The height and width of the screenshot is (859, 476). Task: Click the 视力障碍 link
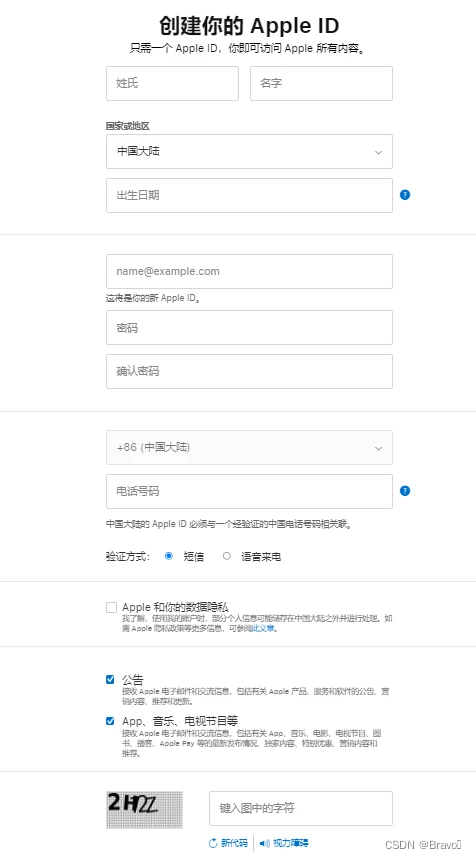[x=290, y=843]
